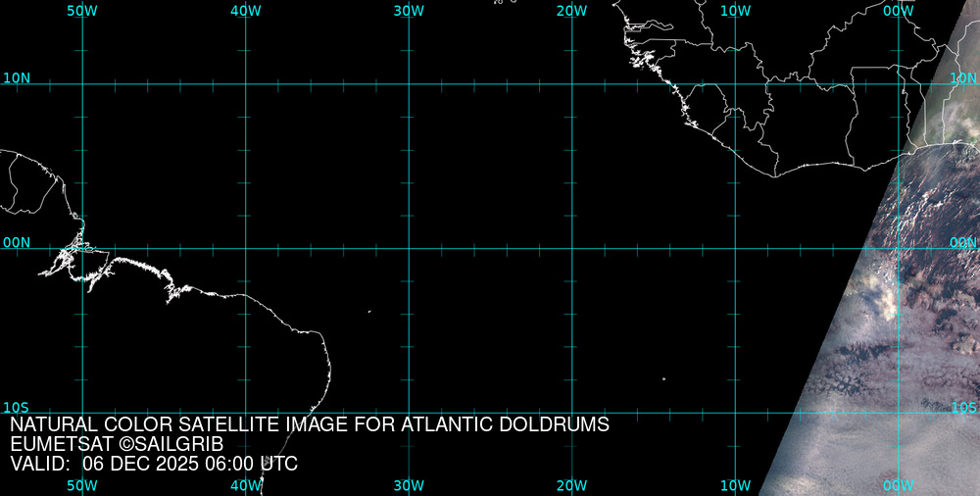Select the 20W label along the bottom edge
Image resolution: width=980 pixels, height=496 pixels.
[x=571, y=485]
